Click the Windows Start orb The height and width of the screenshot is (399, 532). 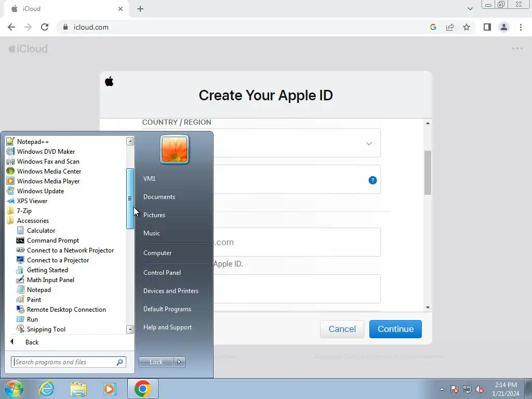pyautogui.click(x=14, y=389)
